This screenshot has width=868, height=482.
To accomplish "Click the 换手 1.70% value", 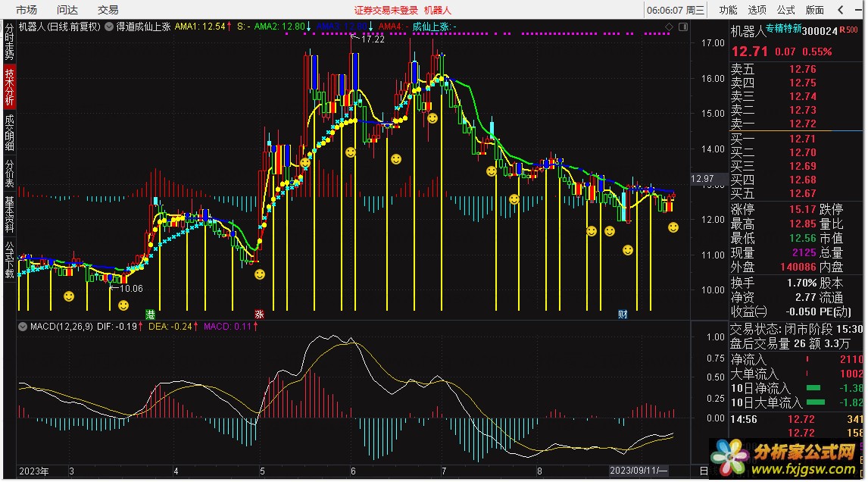I will coord(801,283).
